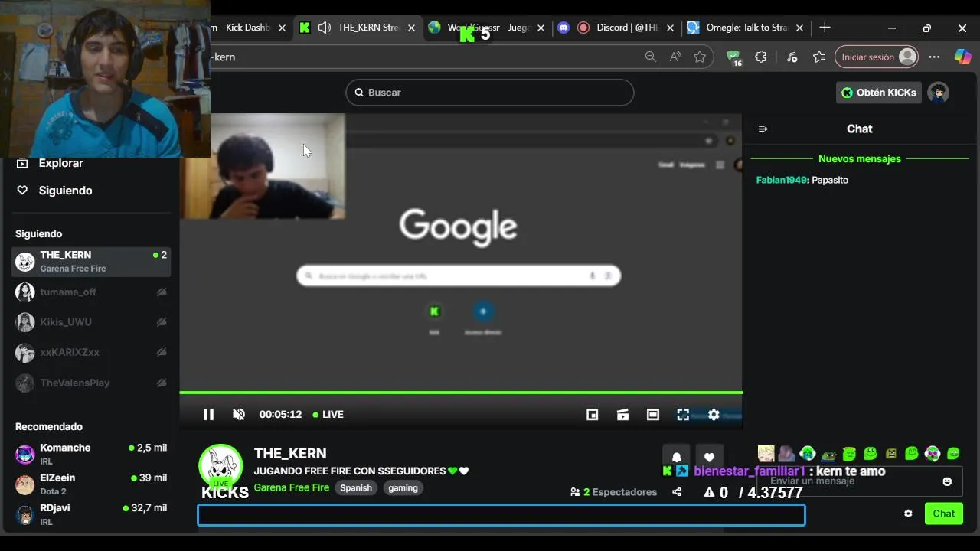Select THE_KERN channel in sidebar
The width and height of the screenshot is (980, 551).
pyautogui.click(x=91, y=261)
